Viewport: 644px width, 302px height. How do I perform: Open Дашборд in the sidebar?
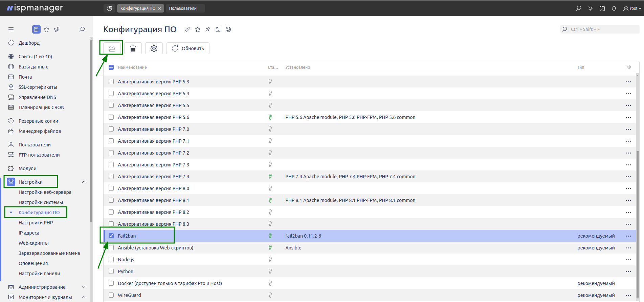click(29, 43)
